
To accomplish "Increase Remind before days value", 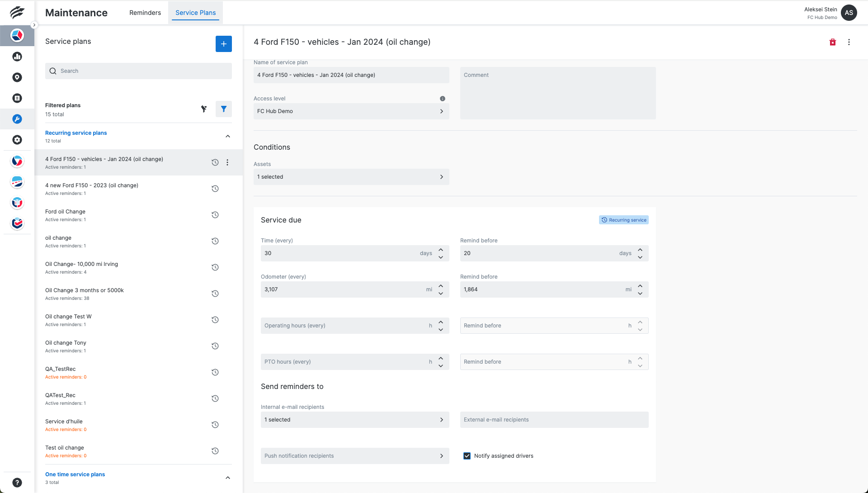I will (640, 250).
